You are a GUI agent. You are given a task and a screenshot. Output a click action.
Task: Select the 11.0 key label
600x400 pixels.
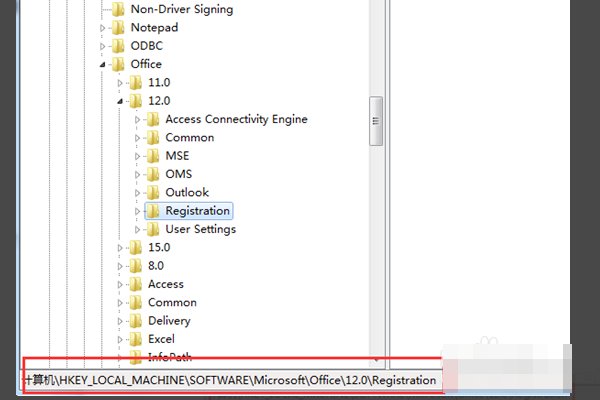click(x=159, y=82)
